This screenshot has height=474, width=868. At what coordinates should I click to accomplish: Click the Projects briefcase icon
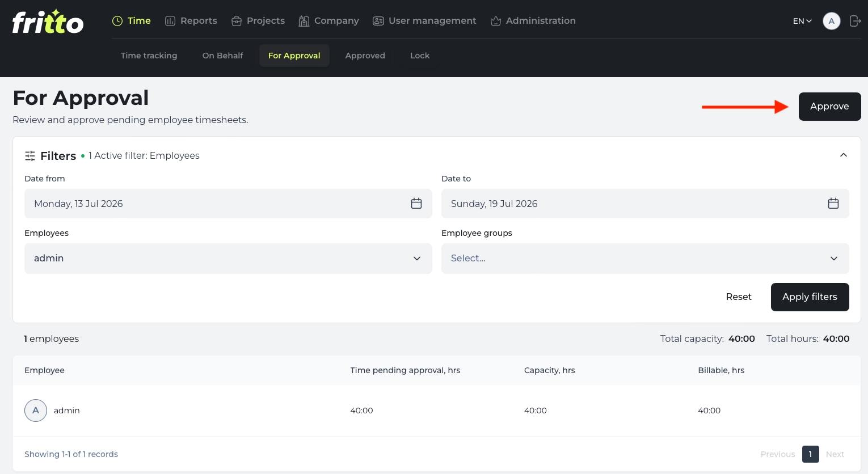click(237, 21)
